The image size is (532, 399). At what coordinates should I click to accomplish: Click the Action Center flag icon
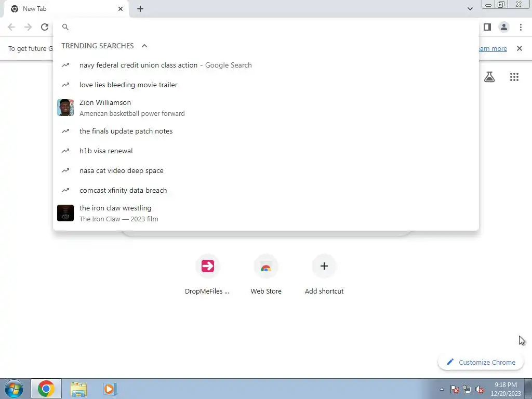[455, 390]
